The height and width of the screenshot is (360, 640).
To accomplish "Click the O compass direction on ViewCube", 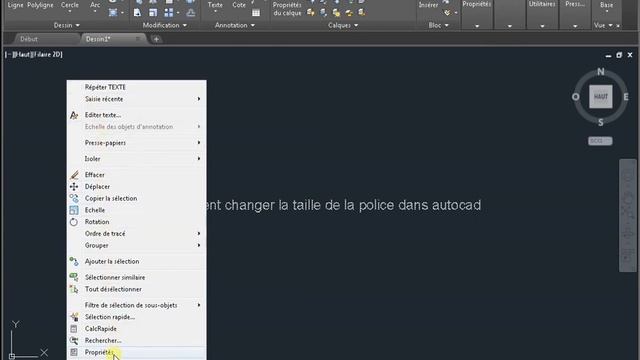I will 576,97.
